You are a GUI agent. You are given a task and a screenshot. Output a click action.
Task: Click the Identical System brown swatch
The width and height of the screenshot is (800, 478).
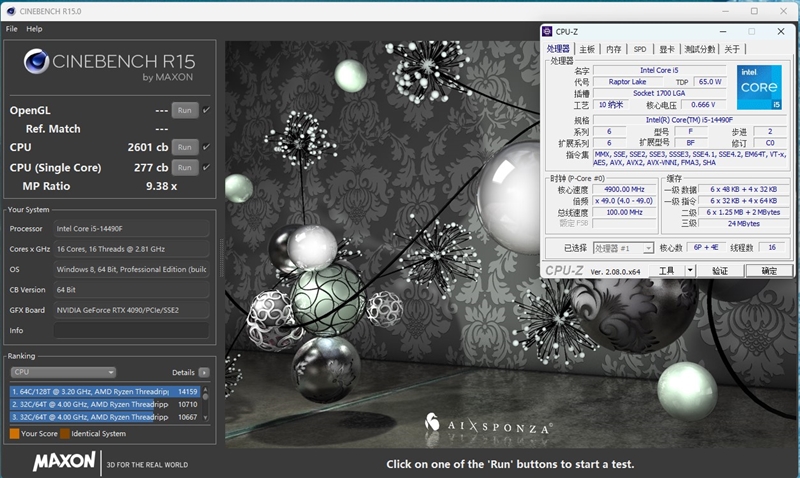65,434
